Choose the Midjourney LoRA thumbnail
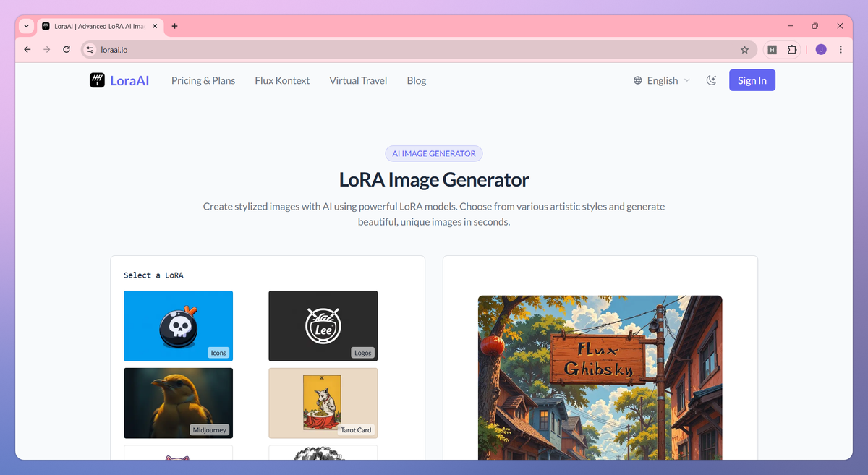The width and height of the screenshot is (868, 475). point(178,403)
